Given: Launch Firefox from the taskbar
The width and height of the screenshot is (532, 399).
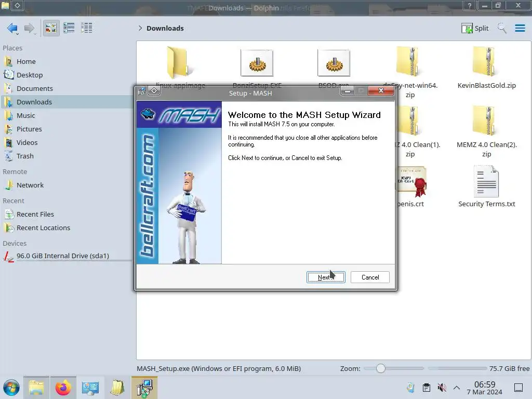Looking at the screenshot, I should (63, 388).
